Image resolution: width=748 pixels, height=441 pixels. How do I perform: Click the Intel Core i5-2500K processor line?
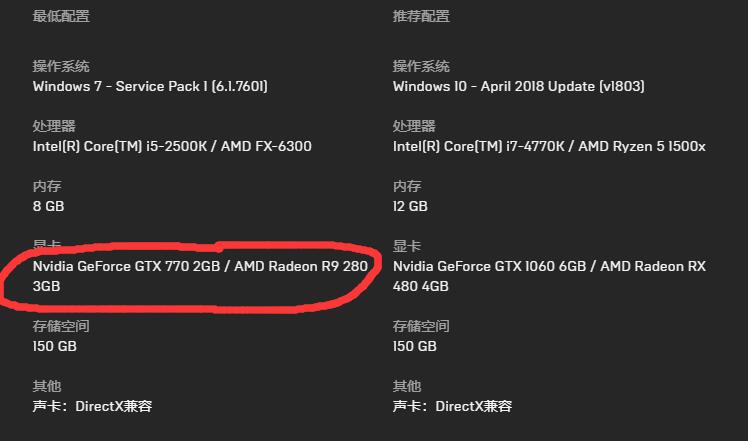172,146
